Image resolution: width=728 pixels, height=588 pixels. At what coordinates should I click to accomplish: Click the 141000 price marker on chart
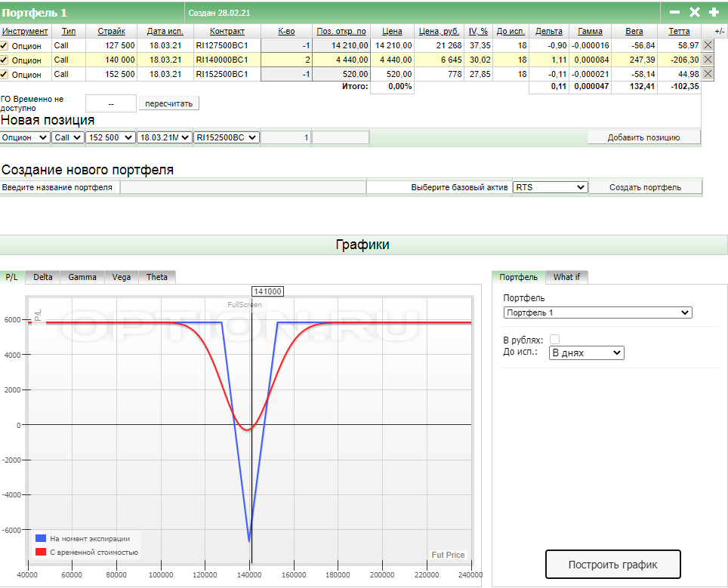pos(267,291)
